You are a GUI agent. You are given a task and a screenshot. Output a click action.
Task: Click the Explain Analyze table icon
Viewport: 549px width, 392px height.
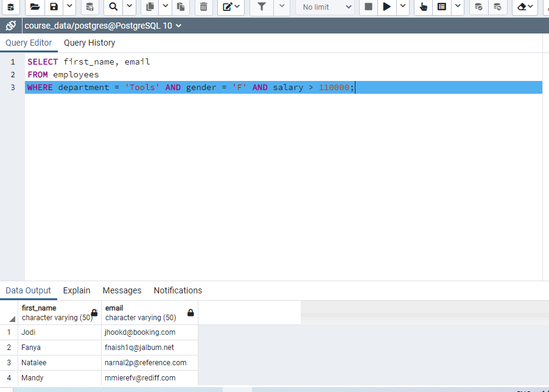click(x=441, y=7)
